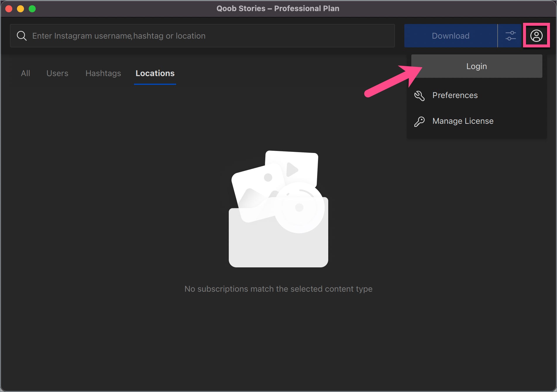The height and width of the screenshot is (392, 557).
Task: Focus the Instagram username search field
Action: [202, 36]
